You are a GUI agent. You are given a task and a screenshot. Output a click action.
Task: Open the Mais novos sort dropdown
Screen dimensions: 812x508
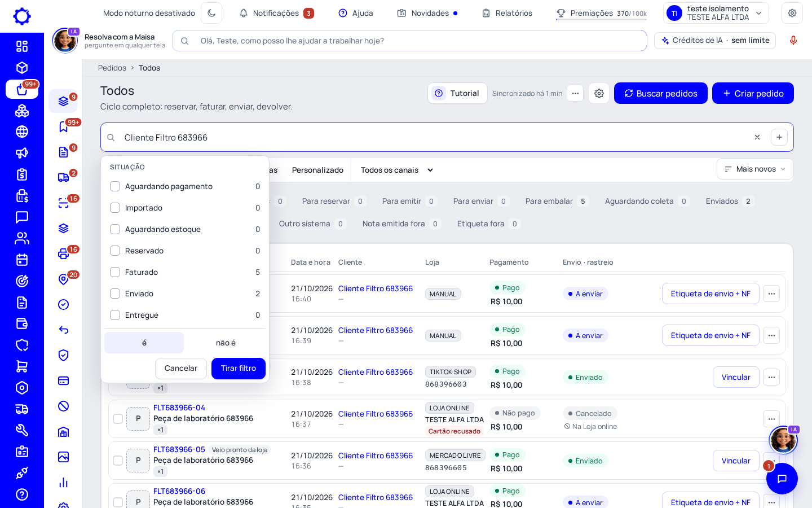click(x=755, y=169)
